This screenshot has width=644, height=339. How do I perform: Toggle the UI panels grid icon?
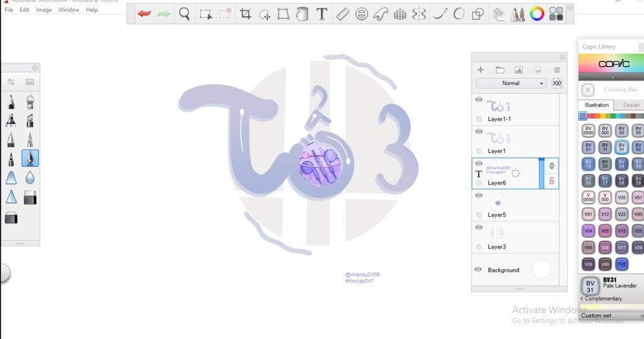(x=556, y=14)
